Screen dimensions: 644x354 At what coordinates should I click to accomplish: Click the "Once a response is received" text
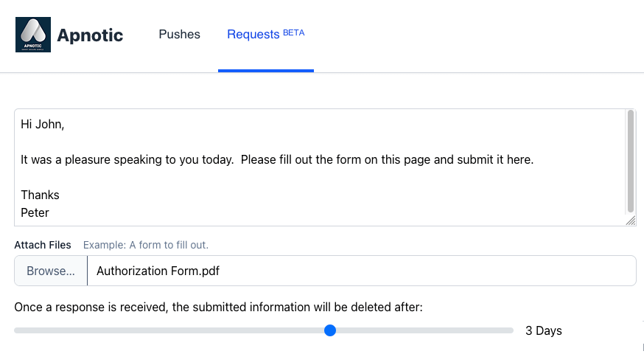coord(218,307)
